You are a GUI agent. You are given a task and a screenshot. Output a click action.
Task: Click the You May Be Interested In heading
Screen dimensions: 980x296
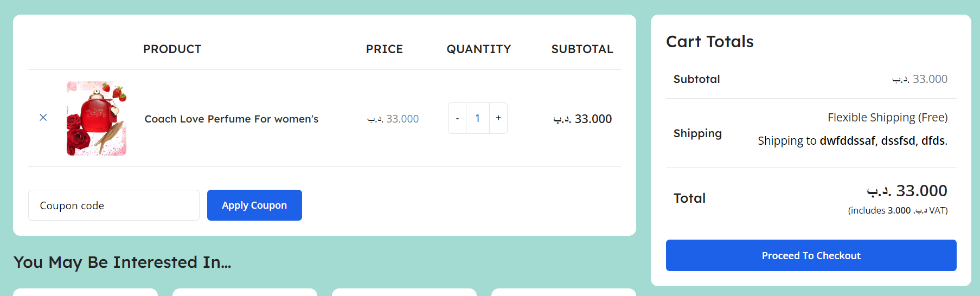[x=123, y=262]
